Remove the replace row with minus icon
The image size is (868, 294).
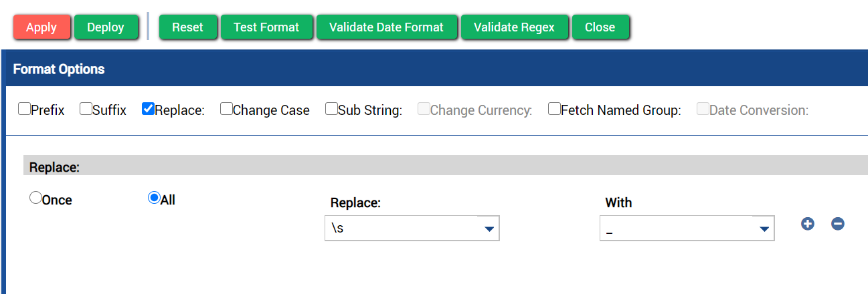[x=837, y=224]
